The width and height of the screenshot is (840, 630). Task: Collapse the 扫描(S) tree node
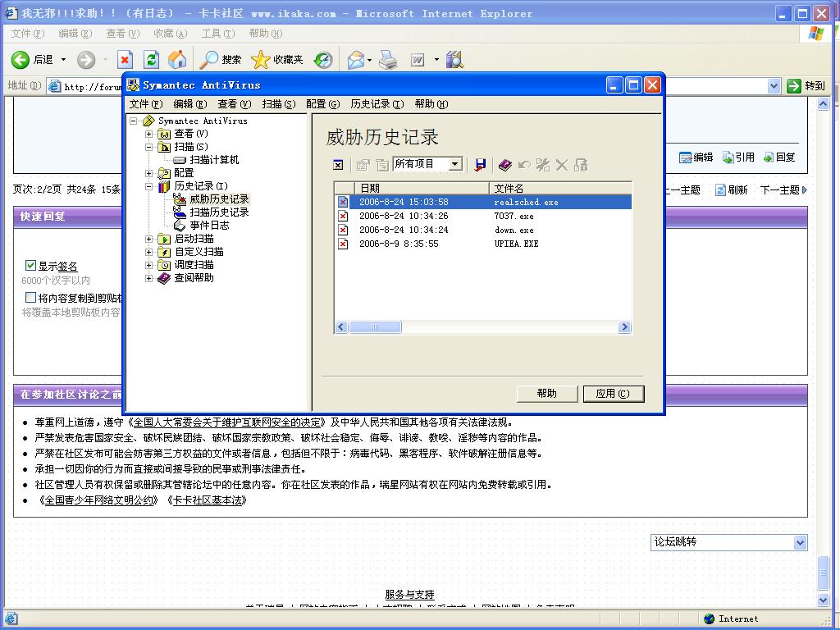tap(149, 147)
